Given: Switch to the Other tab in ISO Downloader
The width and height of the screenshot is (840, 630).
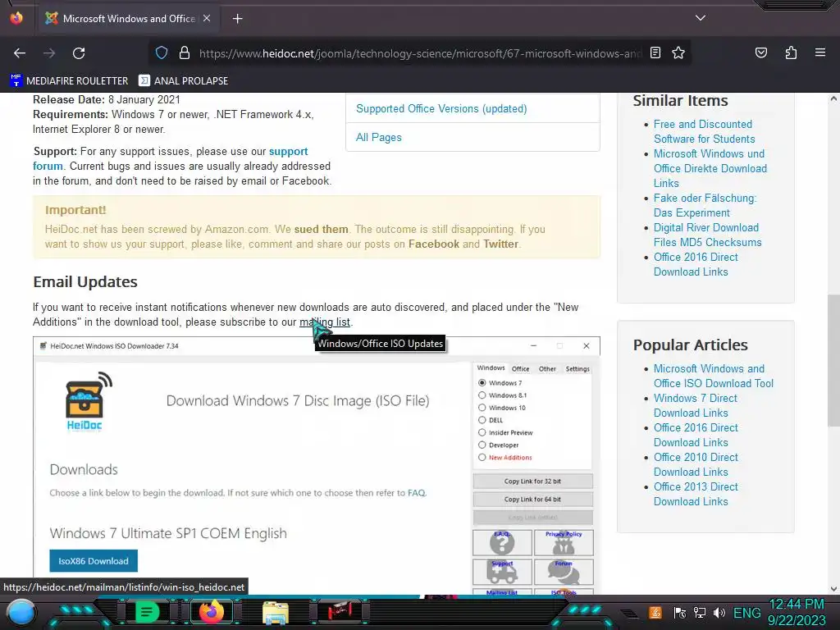Looking at the screenshot, I should click(x=547, y=368).
